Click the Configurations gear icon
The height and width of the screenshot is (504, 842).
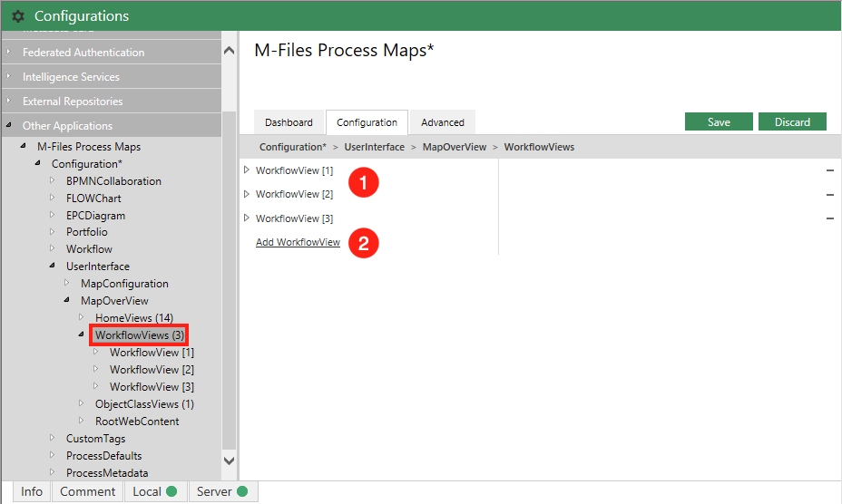pyautogui.click(x=18, y=15)
